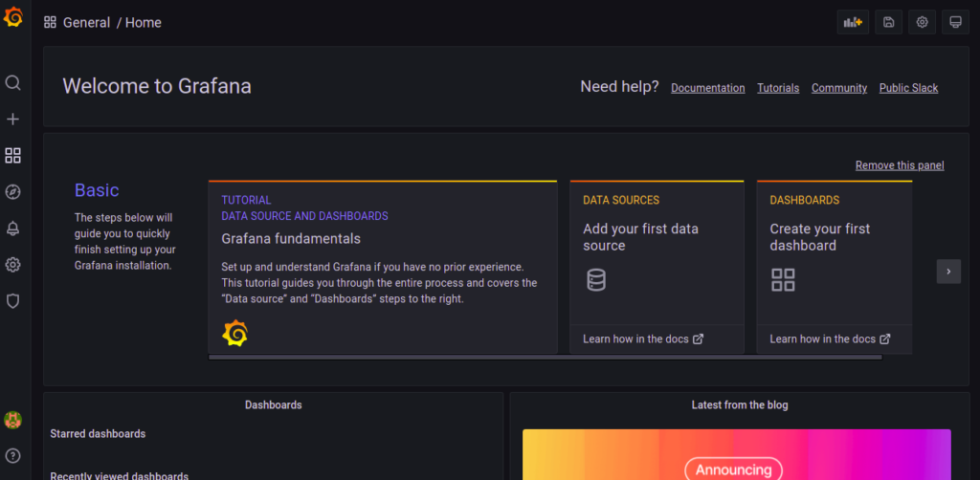
Task: Click the Create plus icon in sidebar
Action: coord(13,120)
